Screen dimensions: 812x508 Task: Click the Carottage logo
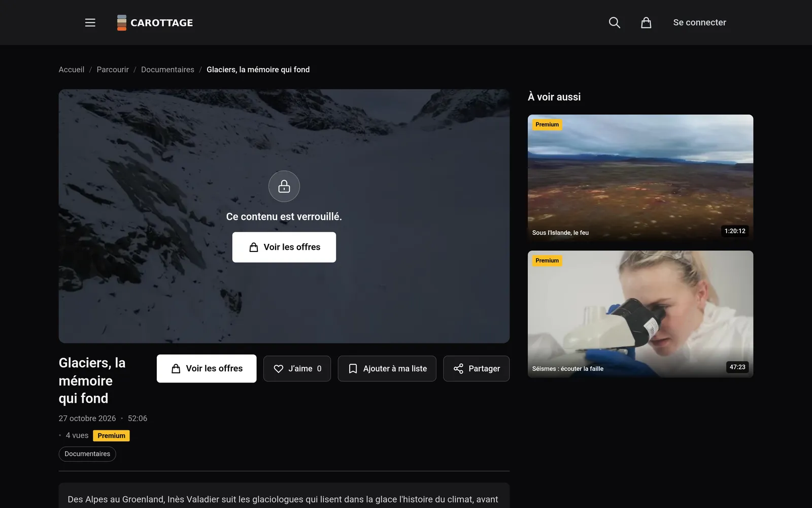(155, 22)
